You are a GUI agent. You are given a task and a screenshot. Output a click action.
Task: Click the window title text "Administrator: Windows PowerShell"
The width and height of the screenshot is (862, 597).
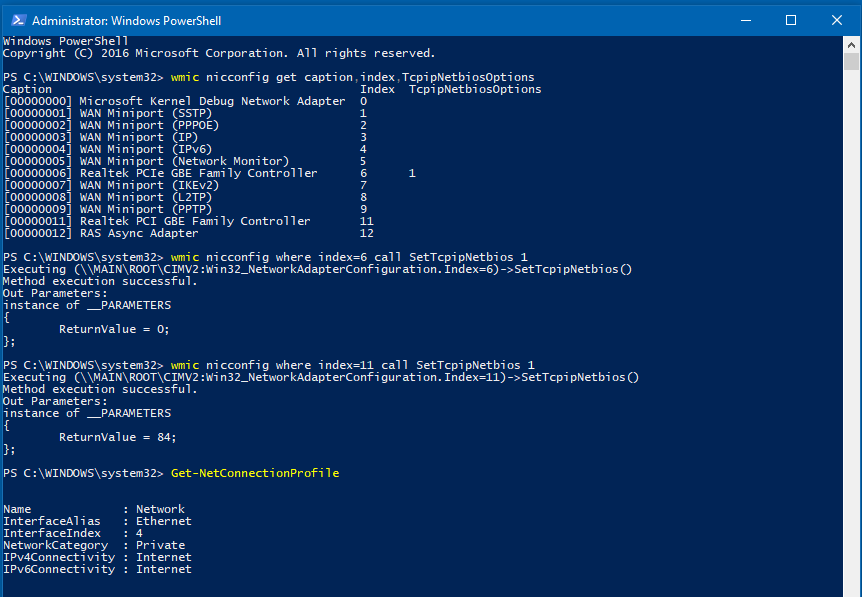[127, 20]
